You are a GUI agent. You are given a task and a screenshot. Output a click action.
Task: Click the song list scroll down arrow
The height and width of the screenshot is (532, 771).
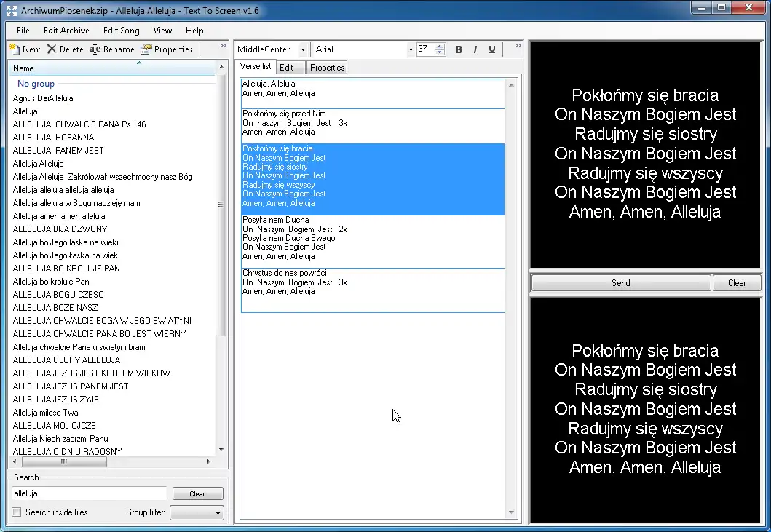pos(221,449)
